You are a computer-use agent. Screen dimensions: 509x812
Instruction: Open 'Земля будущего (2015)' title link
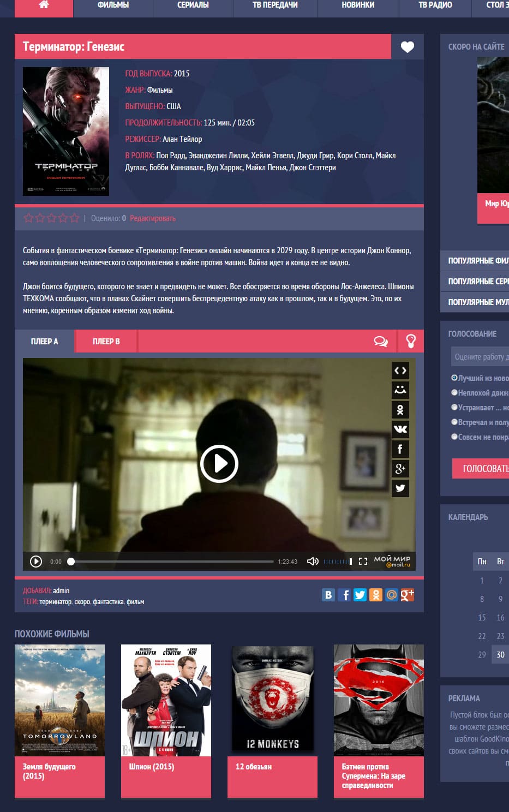pos(49,771)
